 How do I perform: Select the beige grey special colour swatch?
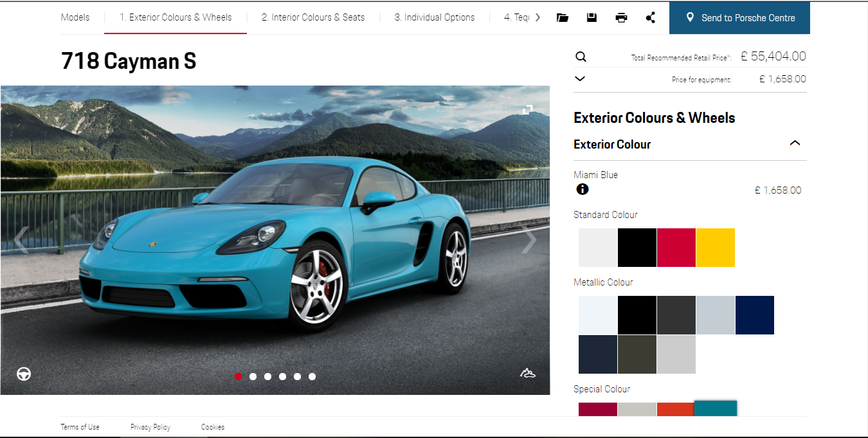point(637,410)
